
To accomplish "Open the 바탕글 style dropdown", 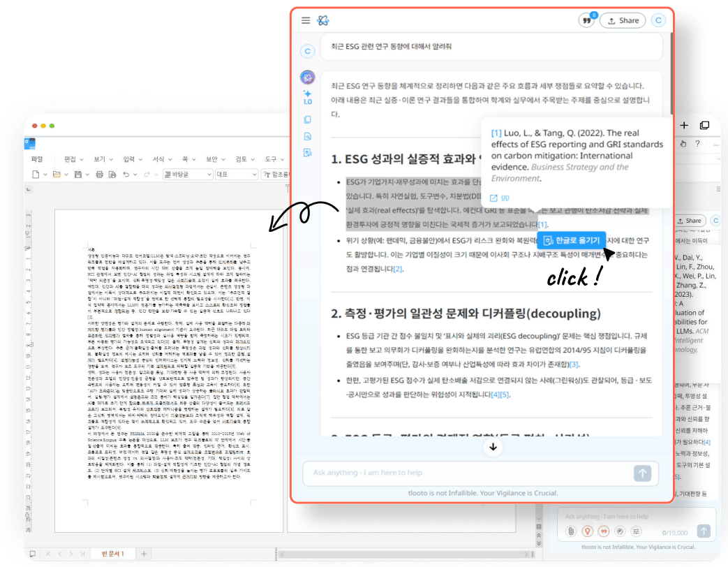I will (x=188, y=175).
